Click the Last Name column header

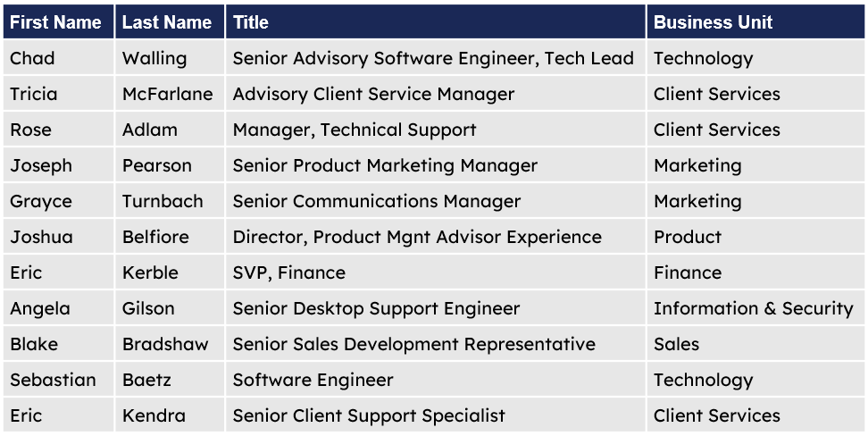170,21
